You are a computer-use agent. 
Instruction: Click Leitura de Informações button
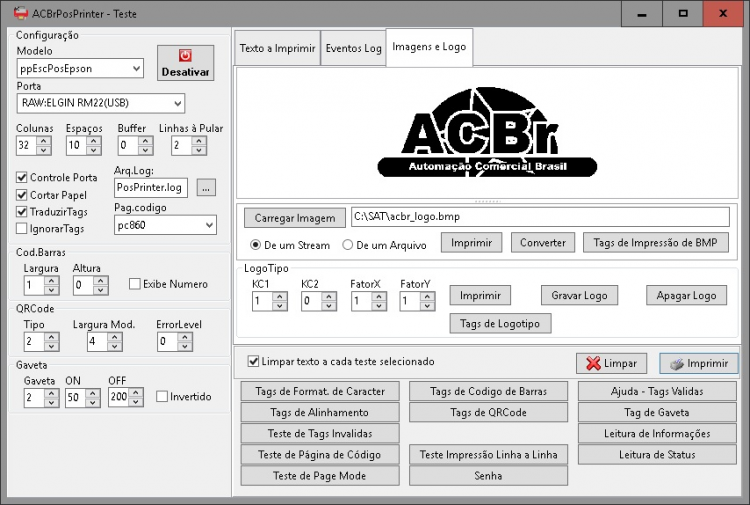657,433
